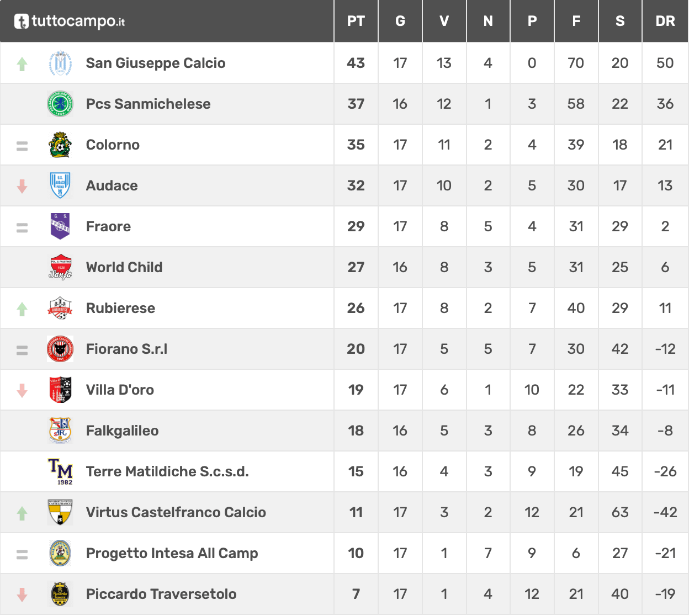Image resolution: width=689 pixels, height=616 pixels.
Task: Open Progetto Intesa All Camp link
Action: pos(172,553)
